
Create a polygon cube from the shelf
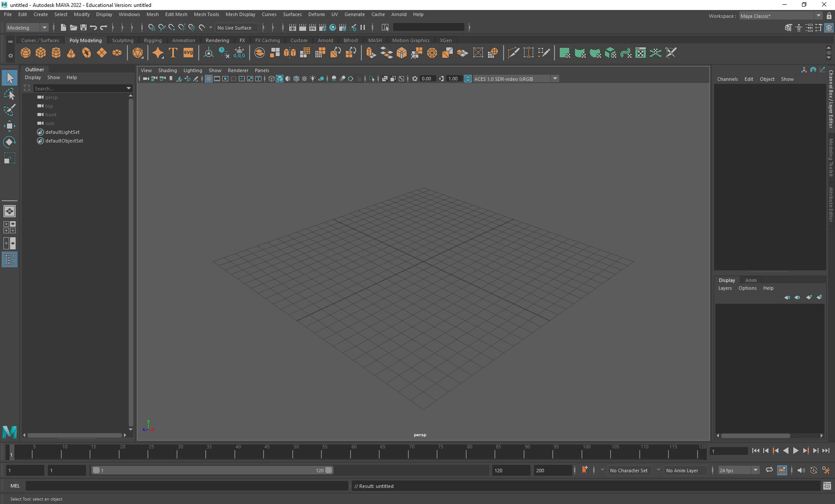tap(40, 53)
